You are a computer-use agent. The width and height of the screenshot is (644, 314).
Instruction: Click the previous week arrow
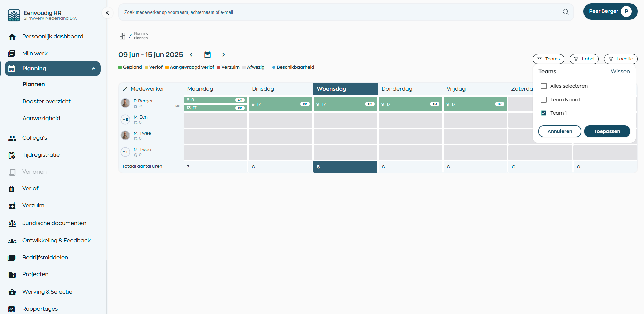[x=191, y=54]
